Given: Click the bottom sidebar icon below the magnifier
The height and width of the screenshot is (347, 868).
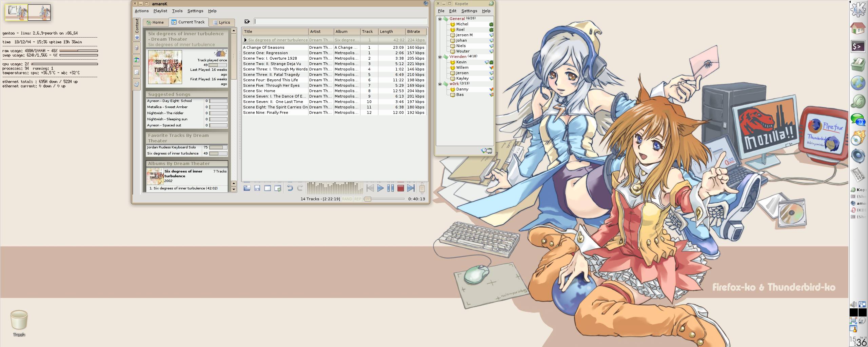Looking at the screenshot, I should click(137, 84).
